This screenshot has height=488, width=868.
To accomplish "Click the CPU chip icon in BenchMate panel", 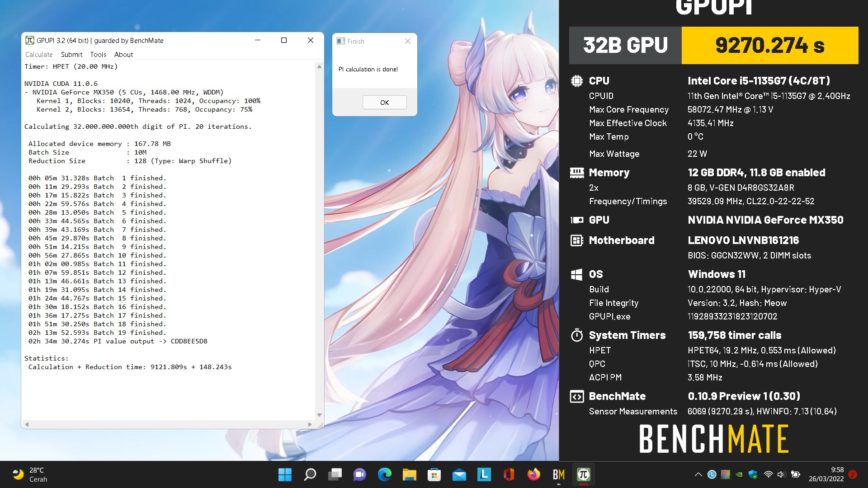I will pos(577,81).
